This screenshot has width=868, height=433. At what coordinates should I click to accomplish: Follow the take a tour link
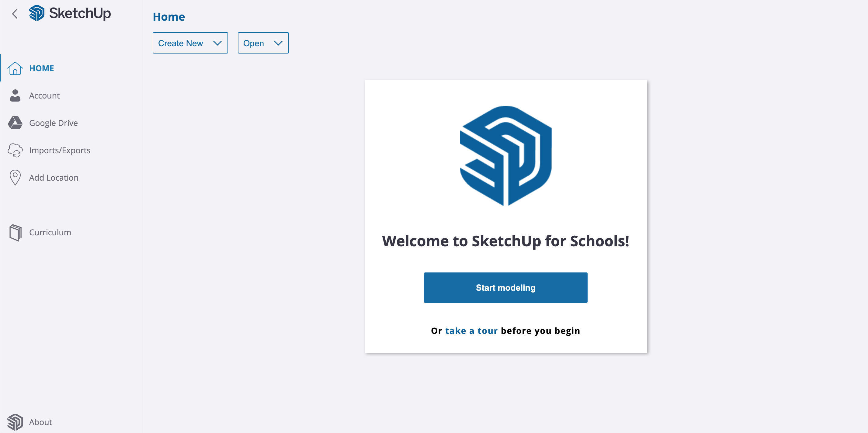[471, 331]
